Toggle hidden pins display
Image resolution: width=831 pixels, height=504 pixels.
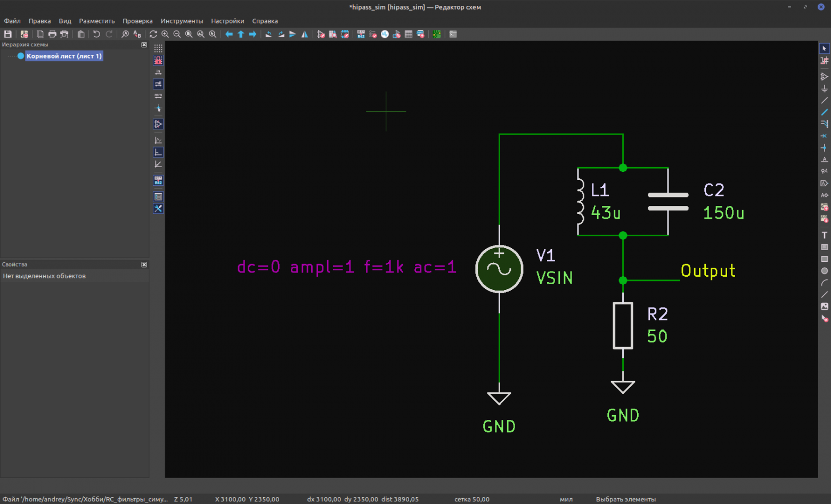(158, 124)
